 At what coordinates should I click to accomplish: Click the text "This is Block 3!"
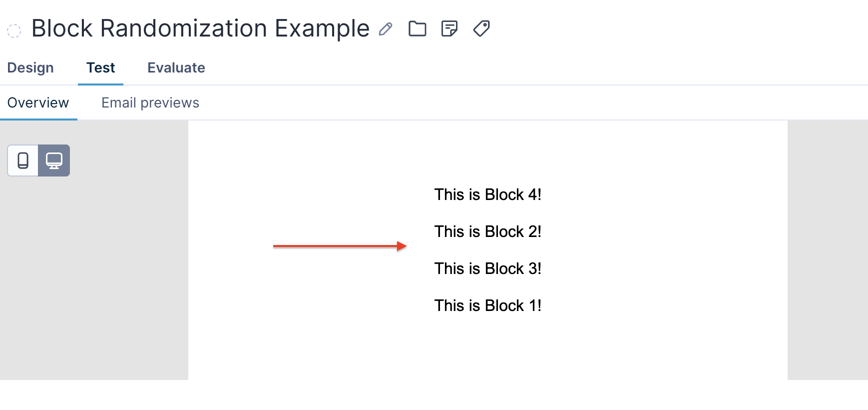click(x=488, y=268)
